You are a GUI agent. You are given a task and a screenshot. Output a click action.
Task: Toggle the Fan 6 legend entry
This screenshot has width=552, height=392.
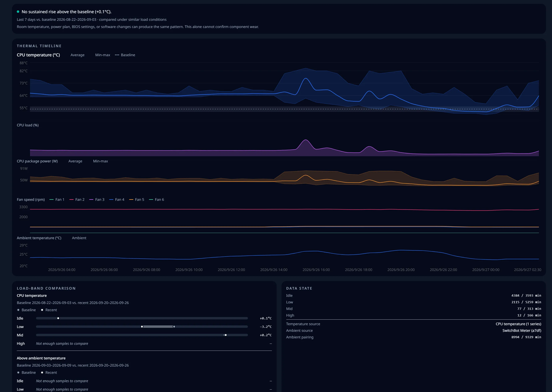point(157,199)
